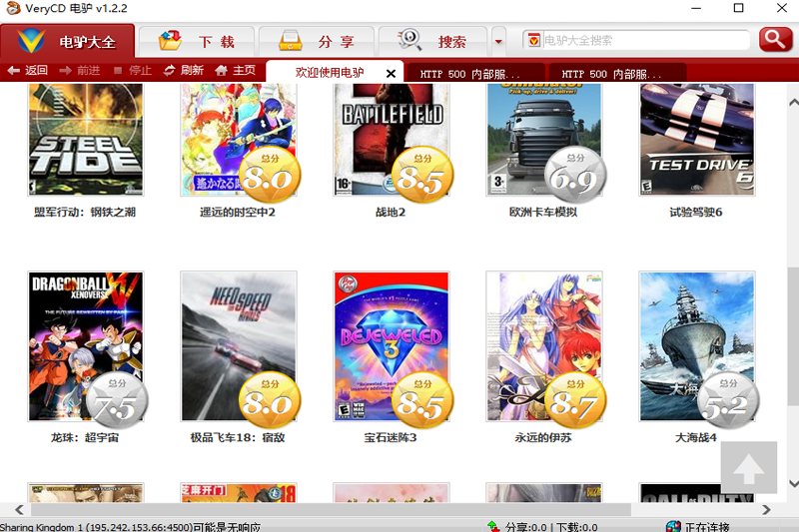Click the 战地2 title link

[x=391, y=213]
